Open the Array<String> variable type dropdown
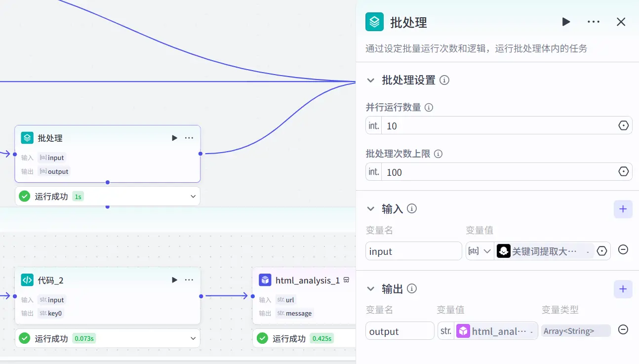This screenshot has width=639, height=364. [x=576, y=330]
